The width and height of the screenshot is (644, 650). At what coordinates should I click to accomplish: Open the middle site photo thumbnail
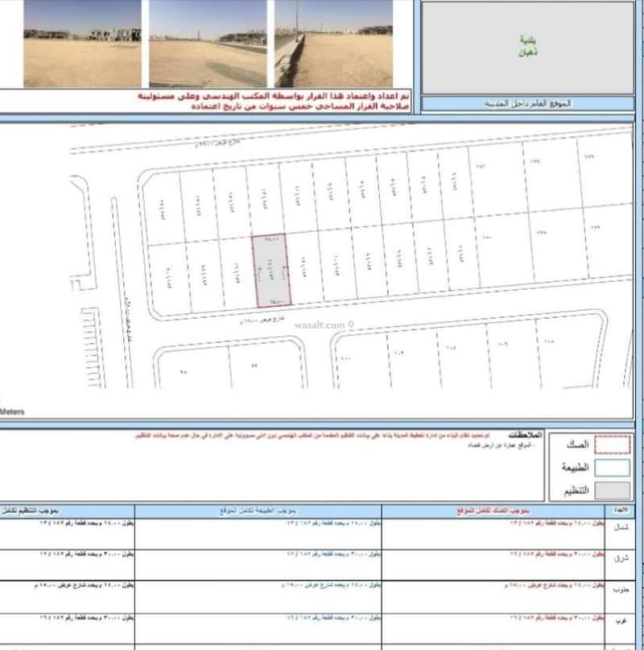tap(208, 43)
